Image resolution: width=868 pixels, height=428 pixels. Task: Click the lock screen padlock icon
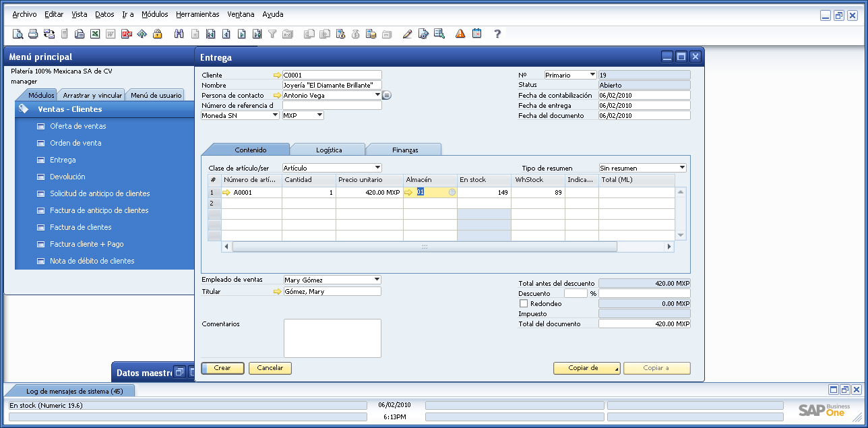(158, 34)
